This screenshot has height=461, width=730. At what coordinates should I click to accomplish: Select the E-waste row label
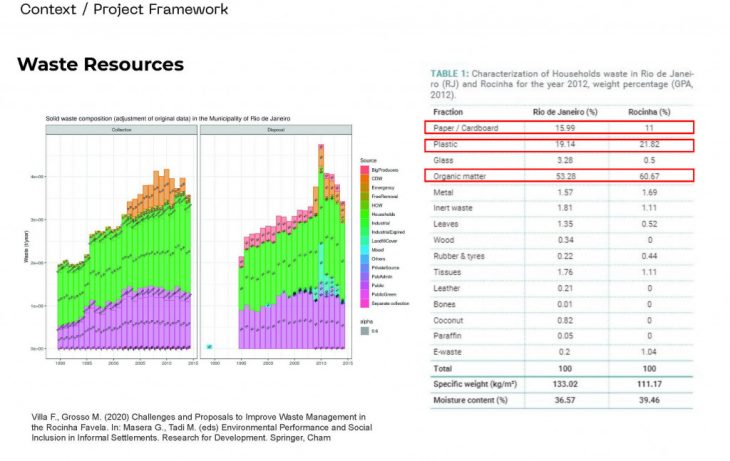tap(449, 352)
